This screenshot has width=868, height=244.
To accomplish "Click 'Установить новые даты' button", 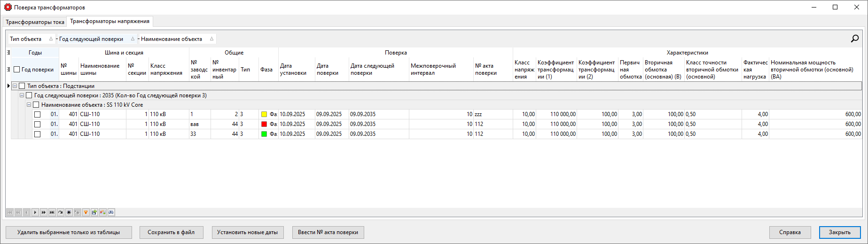I will tap(247, 232).
